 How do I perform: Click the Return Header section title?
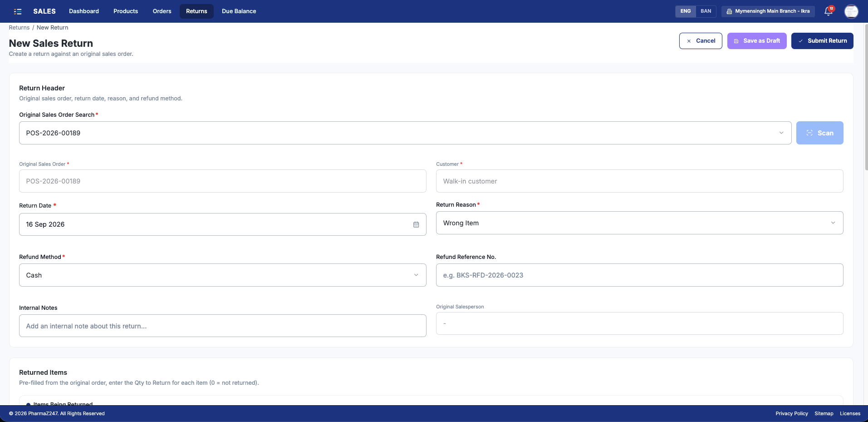point(42,88)
